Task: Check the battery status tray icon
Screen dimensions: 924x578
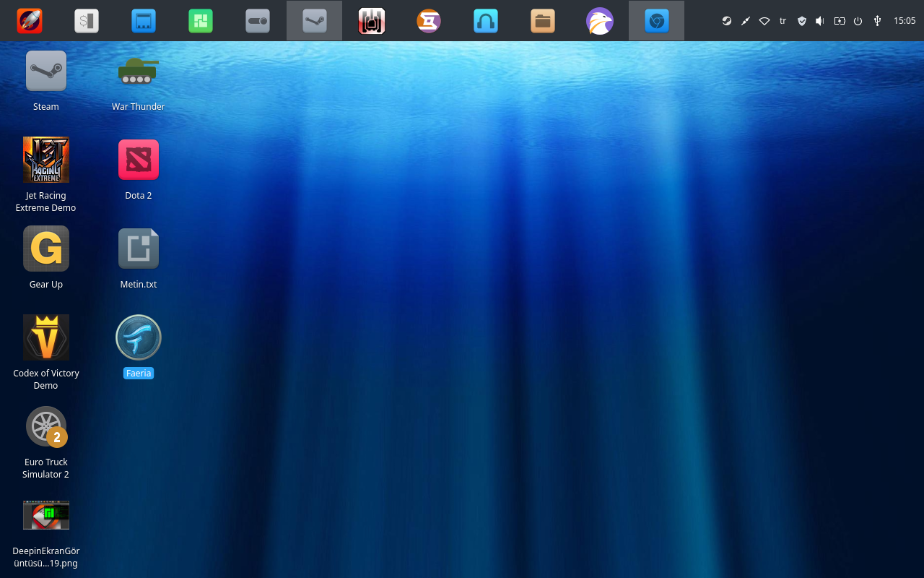Action: coord(840,21)
